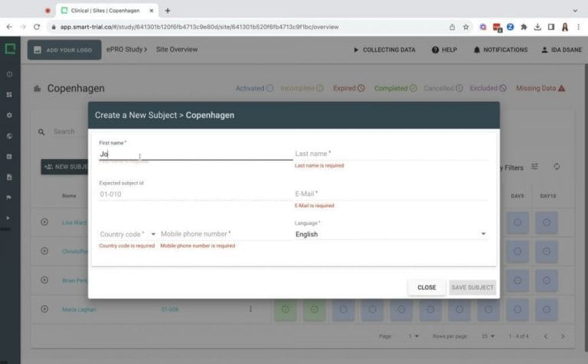The width and height of the screenshot is (588, 364).
Task: Click the search magnifier icon
Action: coord(42,132)
